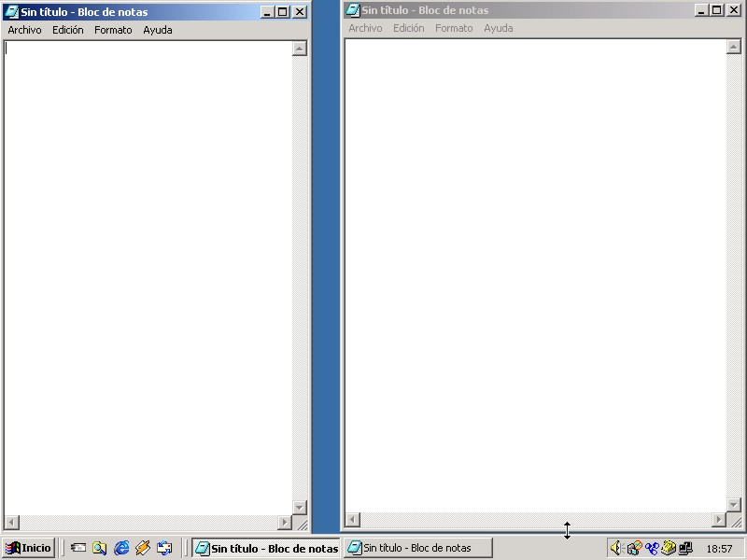Minimize the right Notepad window
This screenshot has height=560, width=747.
tap(701, 10)
